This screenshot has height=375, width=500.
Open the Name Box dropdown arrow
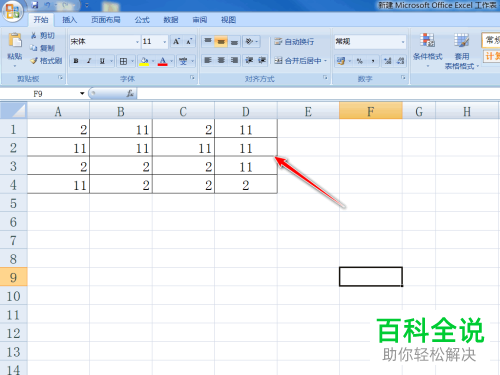click(x=82, y=94)
